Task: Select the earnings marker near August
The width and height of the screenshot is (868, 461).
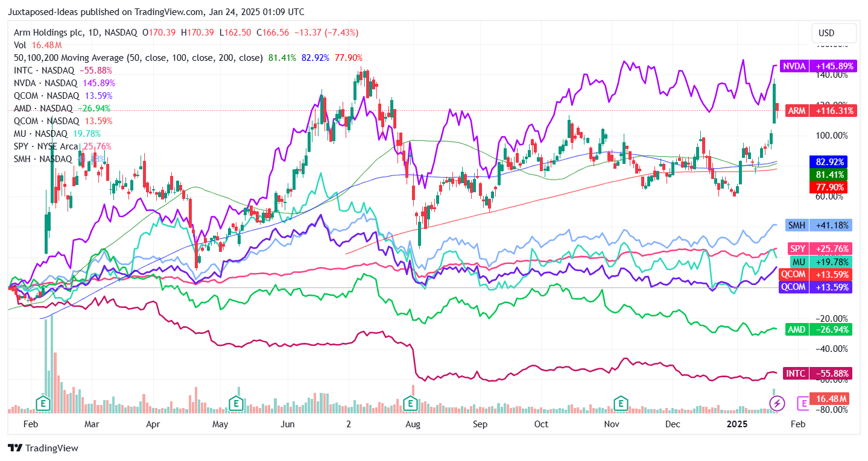Action: 411,404
